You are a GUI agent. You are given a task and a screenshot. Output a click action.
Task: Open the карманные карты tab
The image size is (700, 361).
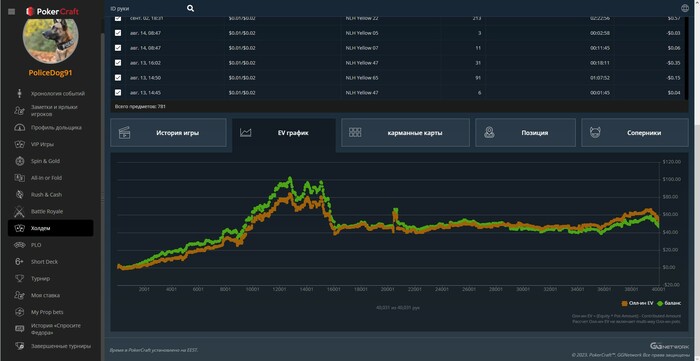[x=405, y=133]
